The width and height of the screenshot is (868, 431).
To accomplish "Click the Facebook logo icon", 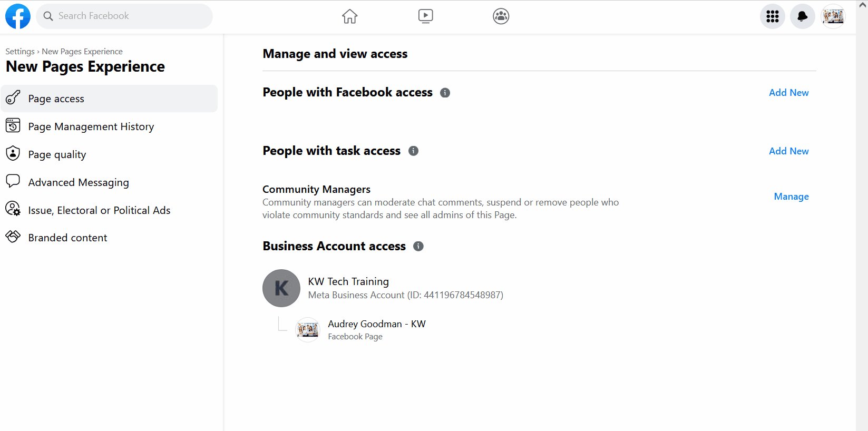I will (18, 16).
